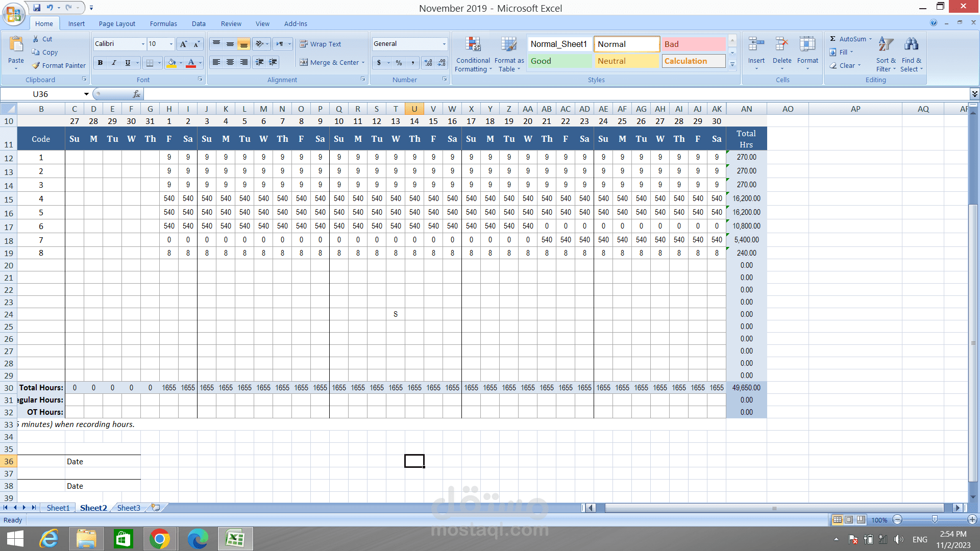Apply the Bad cell style

tap(694, 44)
